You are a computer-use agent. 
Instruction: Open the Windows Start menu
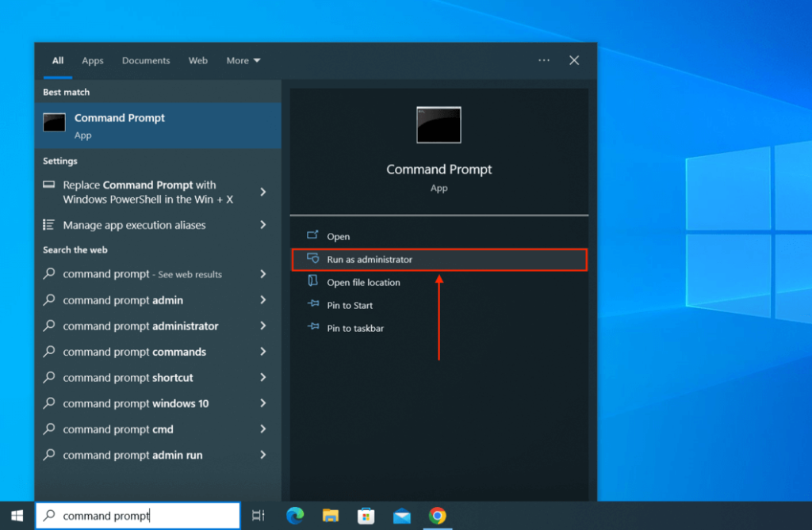pos(17,516)
